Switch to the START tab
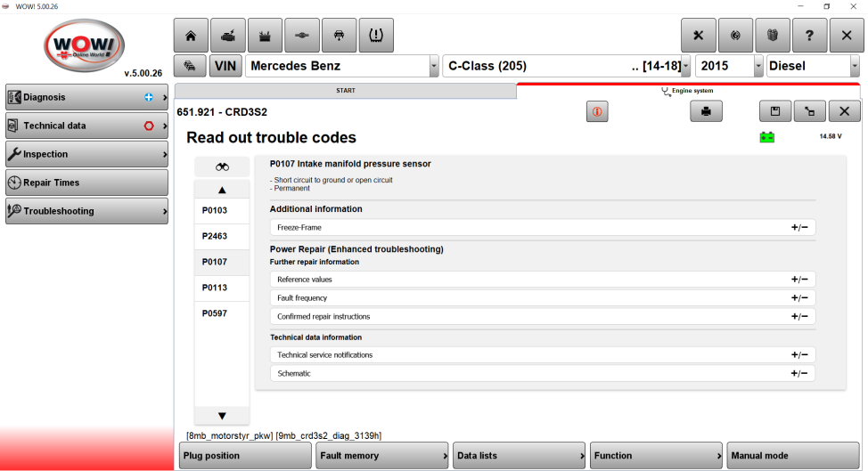Viewport: 868px width, 471px height. pyautogui.click(x=346, y=91)
